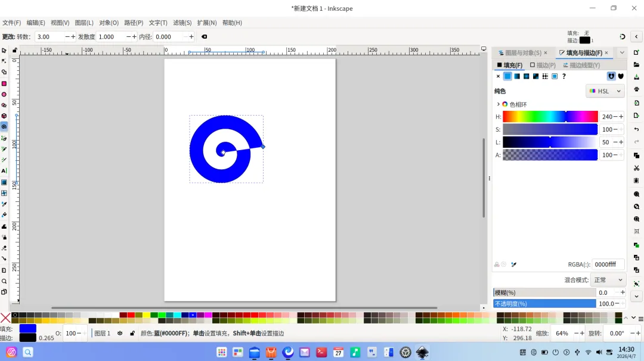
Task: Select the Spiral tool
Action: [4, 127]
